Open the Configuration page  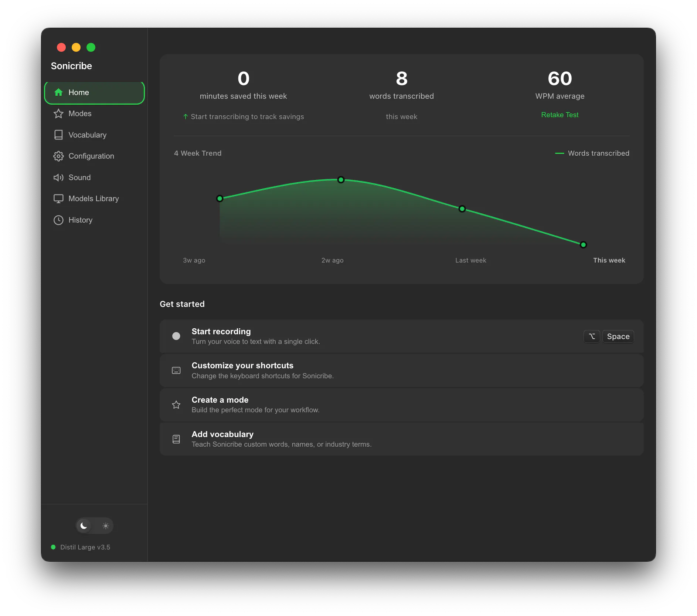[94, 156]
